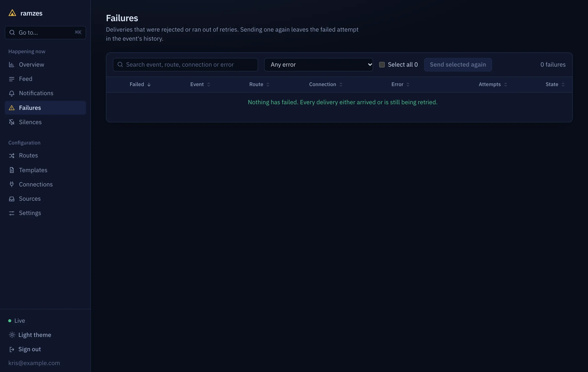Click the green Live status dot

[x=10, y=321]
